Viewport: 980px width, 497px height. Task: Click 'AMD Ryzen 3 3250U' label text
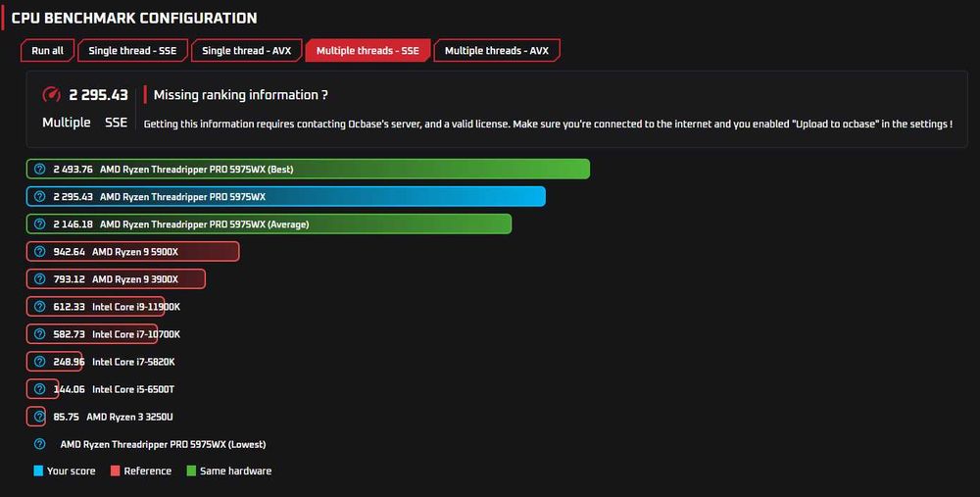click(x=129, y=417)
